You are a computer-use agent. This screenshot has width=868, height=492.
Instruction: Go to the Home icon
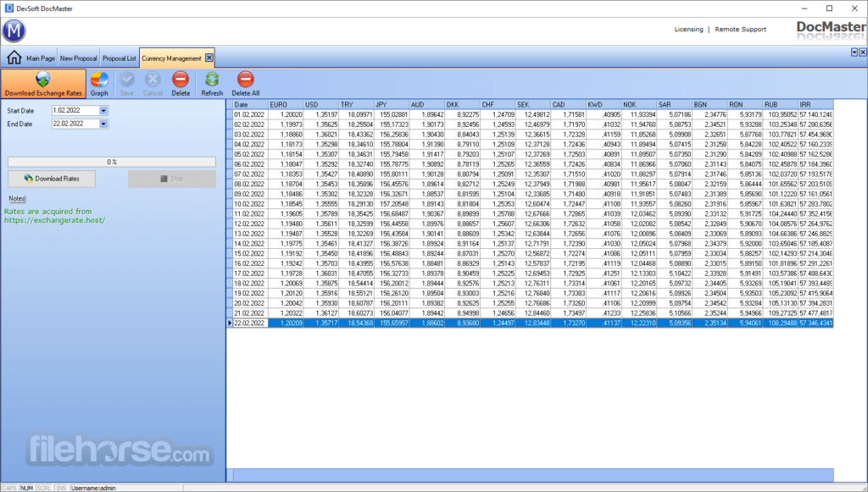tap(14, 58)
